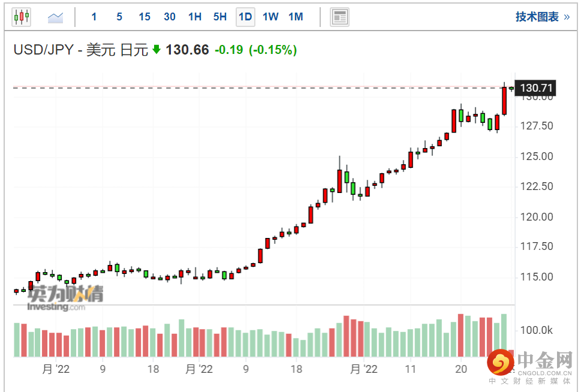Image resolution: width=581 pixels, height=392 pixels.
Task: Choose the 1W weekly interval
Action: coord(270,17)
